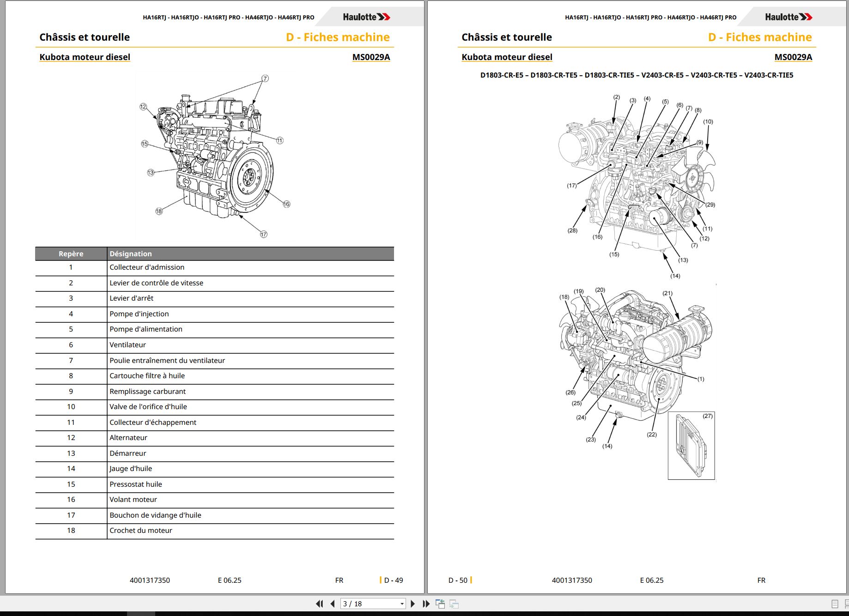The height and width of the screenshot is (616, 849).
Task: Select 'Kubota moteur diesel' heading on right page
Action: coord(507,57)
